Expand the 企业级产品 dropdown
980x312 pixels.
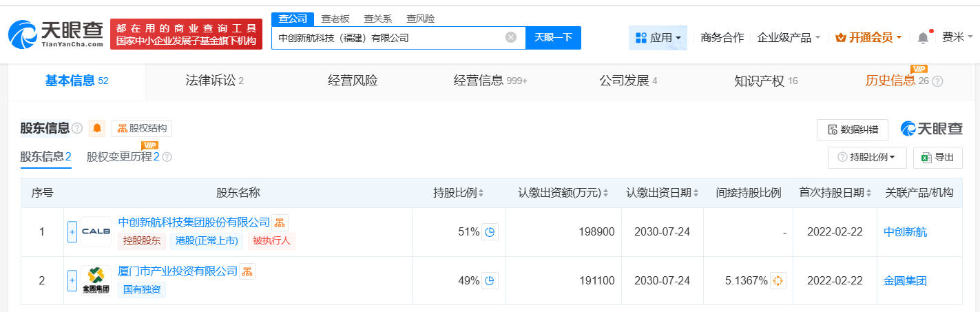tap(789, 38)
